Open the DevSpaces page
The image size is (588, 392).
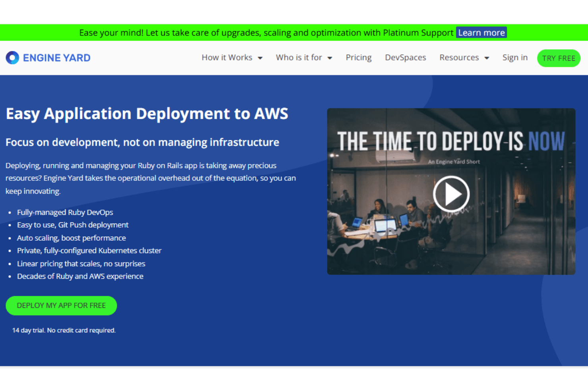pos(405,58)
